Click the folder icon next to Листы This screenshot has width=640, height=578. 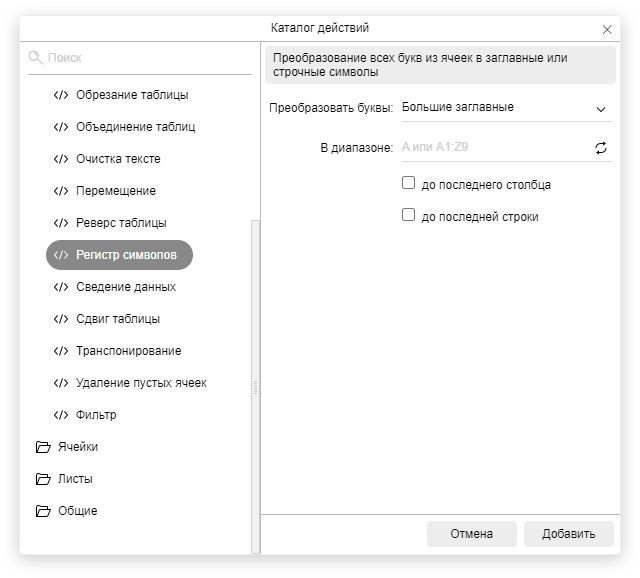43,479
